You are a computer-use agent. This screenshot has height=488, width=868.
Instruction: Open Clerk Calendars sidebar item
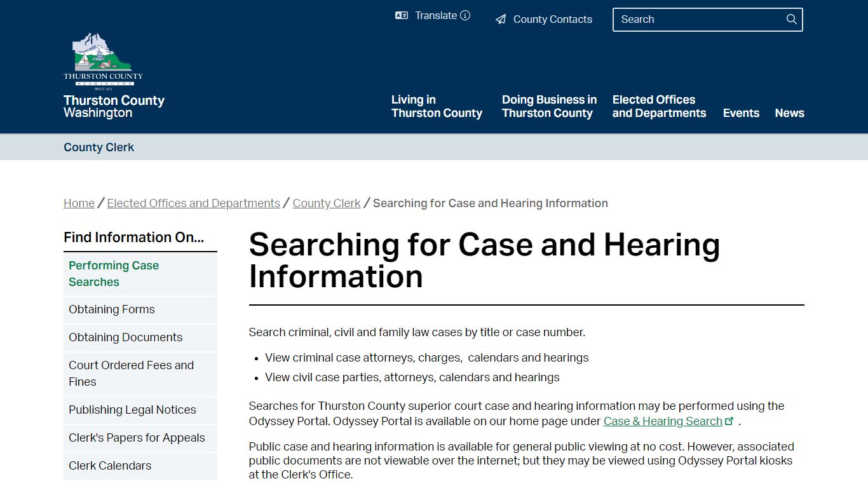click(x=140, y=466)
